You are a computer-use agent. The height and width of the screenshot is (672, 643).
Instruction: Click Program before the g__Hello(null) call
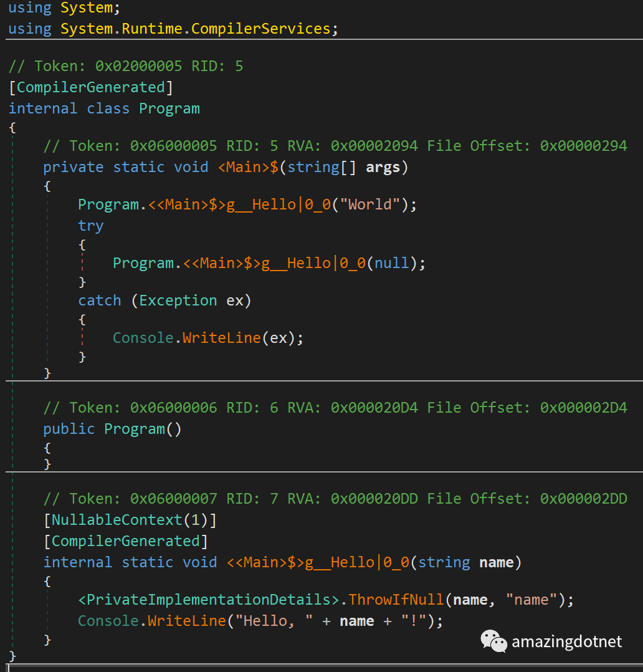pos(143,263)
